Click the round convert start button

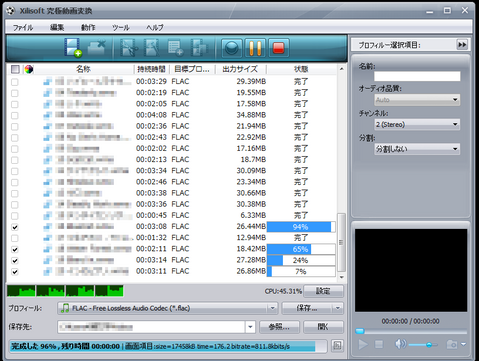[232, 48]
